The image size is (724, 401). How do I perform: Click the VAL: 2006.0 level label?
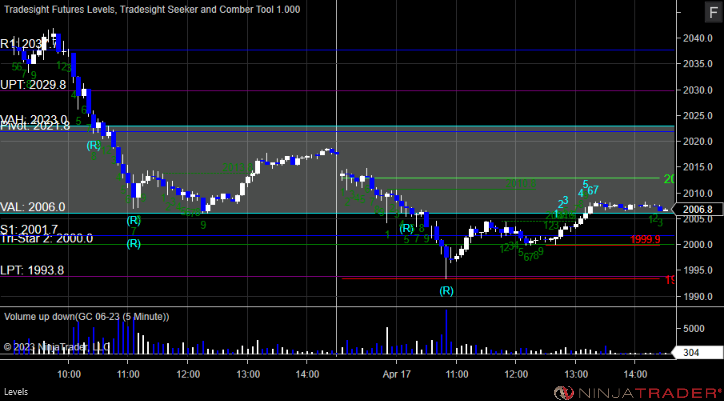[x=32, y=207]
